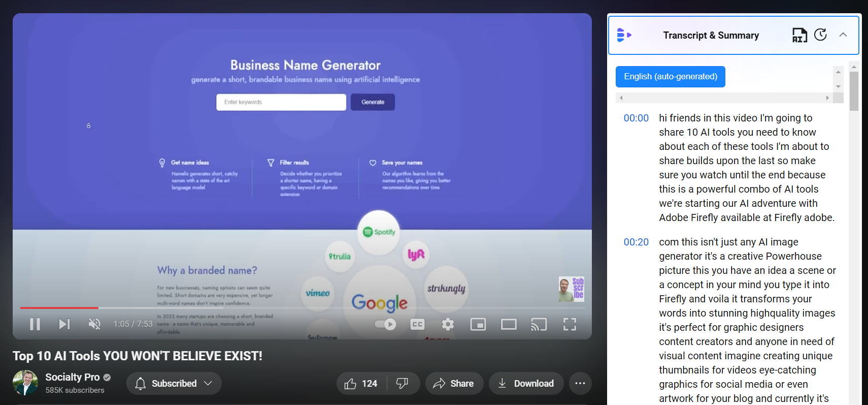Pause the video playback
The width and height of the screenshot is (868, 405).
point(35,324)
